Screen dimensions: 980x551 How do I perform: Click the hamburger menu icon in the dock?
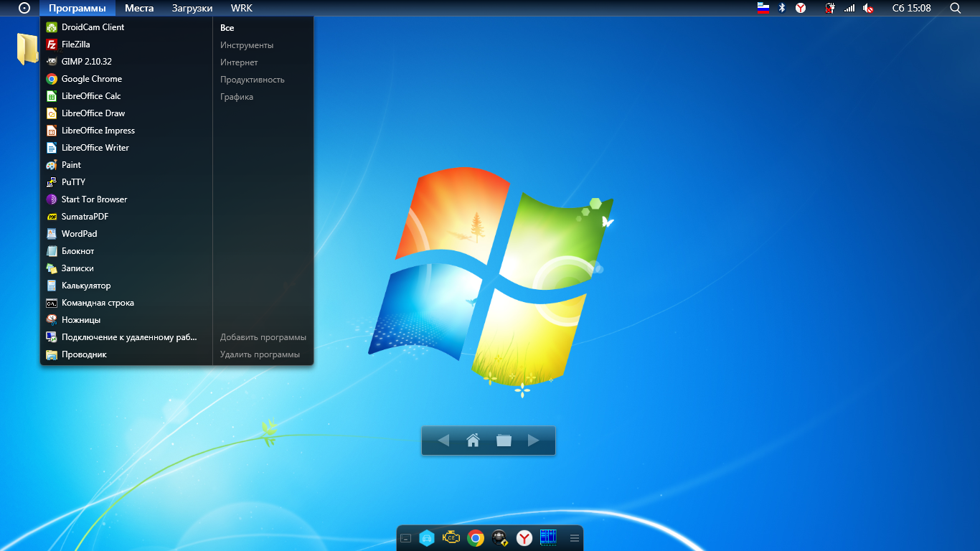(575, 538)
